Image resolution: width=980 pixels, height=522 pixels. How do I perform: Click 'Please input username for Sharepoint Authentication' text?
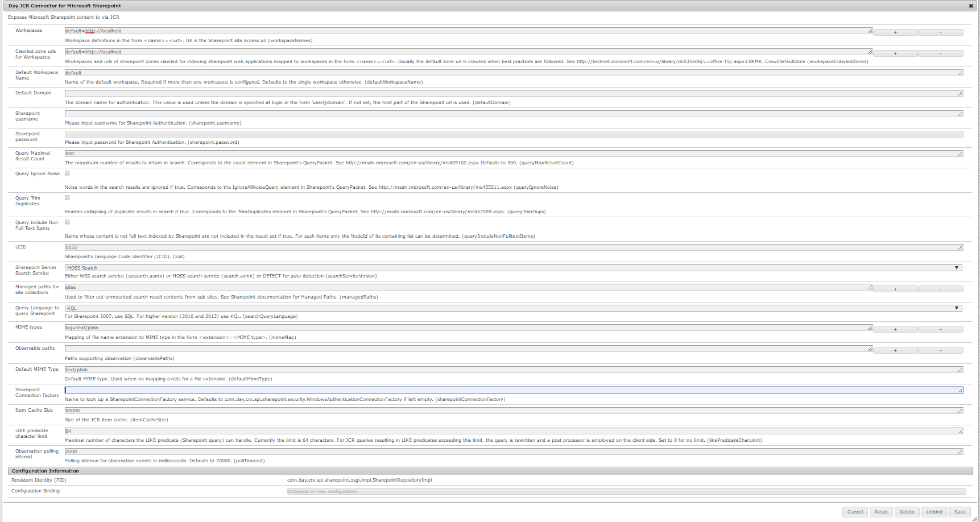153,123
